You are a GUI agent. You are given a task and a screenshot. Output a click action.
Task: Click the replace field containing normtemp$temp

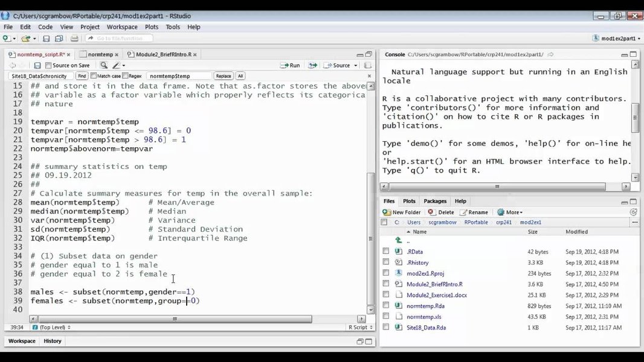click(179, 76)
